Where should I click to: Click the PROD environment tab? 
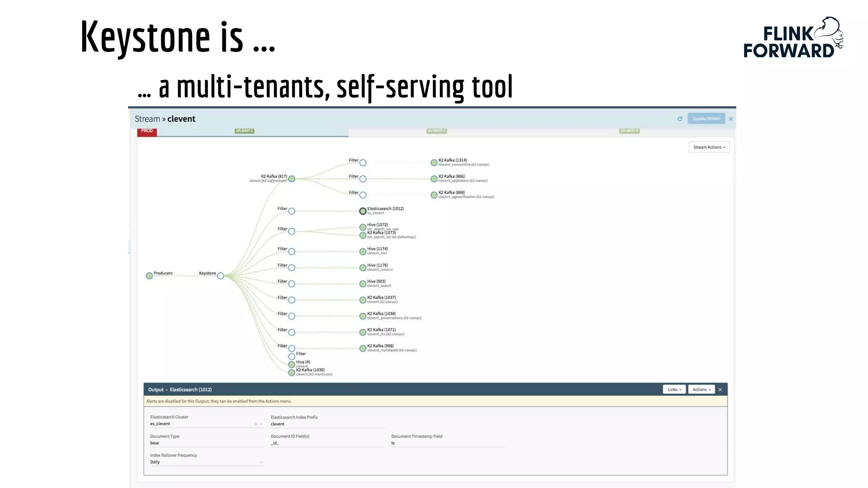[x=147, y=132]
